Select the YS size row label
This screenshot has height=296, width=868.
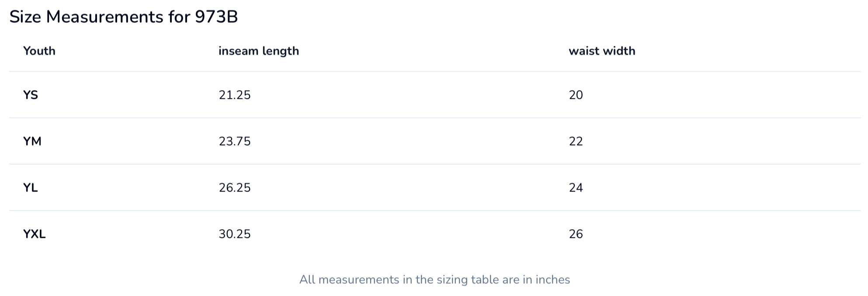pyautogui.click(x=31, y=95)
